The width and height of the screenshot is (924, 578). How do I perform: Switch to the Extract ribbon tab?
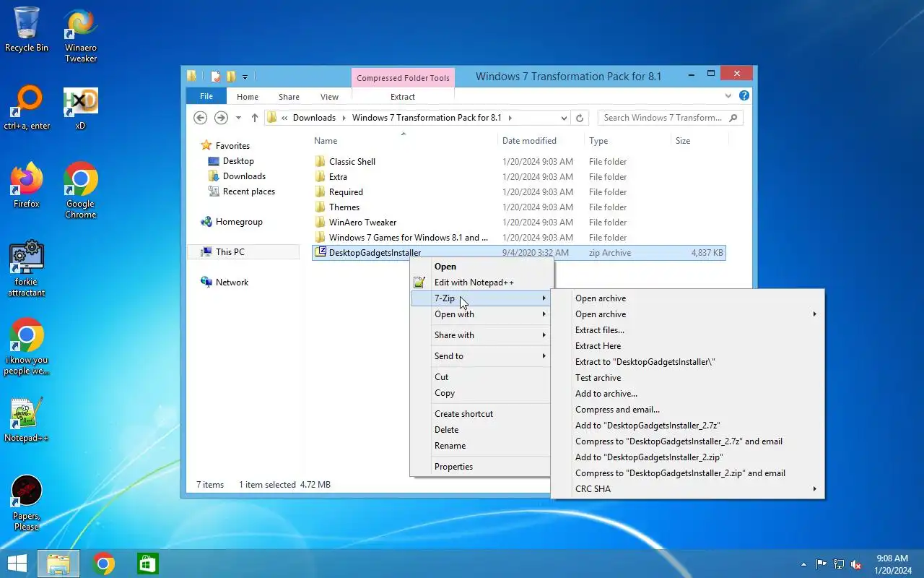pyautogui.click(x=403, y=97)
